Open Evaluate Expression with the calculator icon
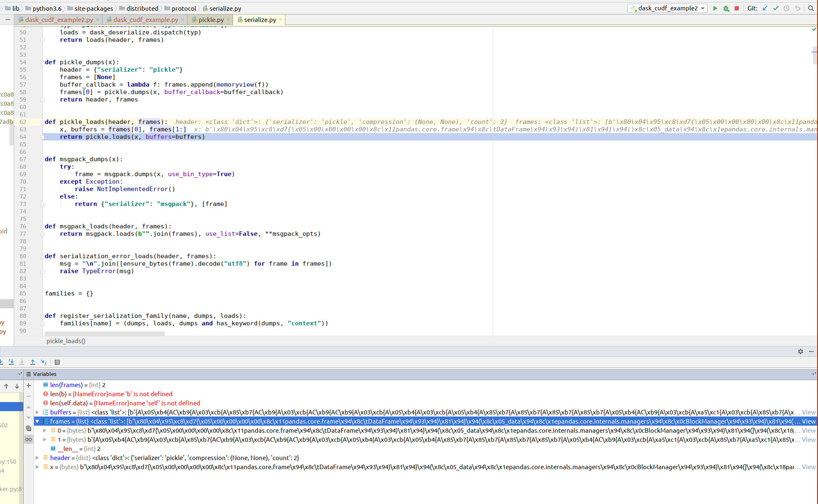Screen dimensions: 818x504 click(x=57, y=362)
